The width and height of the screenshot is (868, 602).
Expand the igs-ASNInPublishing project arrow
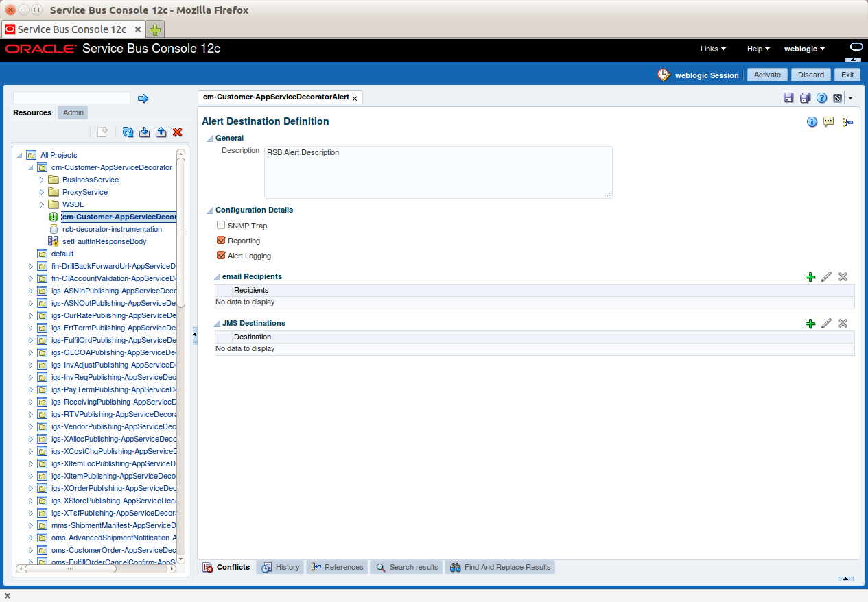coord(31,291)
